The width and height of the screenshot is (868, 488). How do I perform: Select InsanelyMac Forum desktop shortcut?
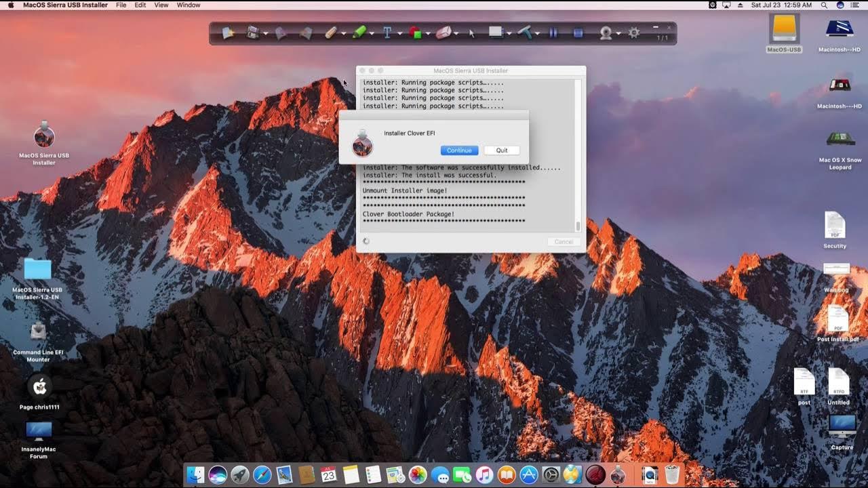[x=39, y=439]
